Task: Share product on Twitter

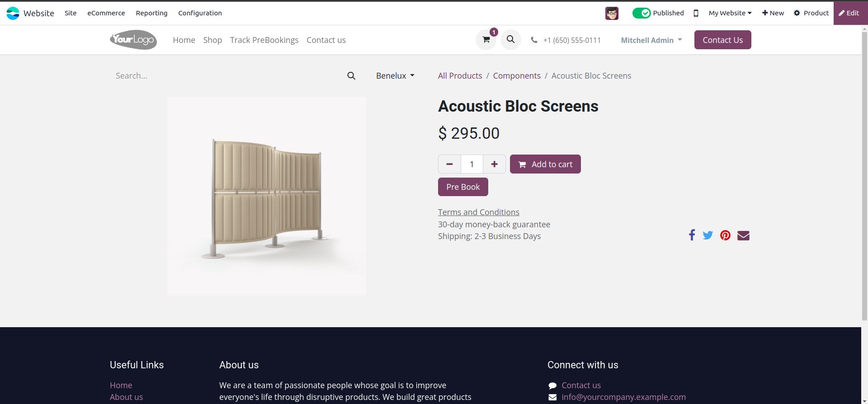Action: coord(708,235)
